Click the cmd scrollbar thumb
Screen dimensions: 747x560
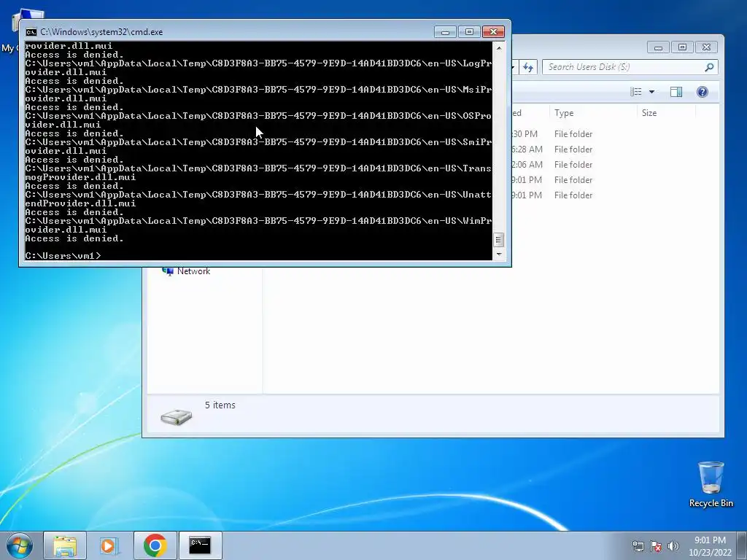(x=499, y=240)
